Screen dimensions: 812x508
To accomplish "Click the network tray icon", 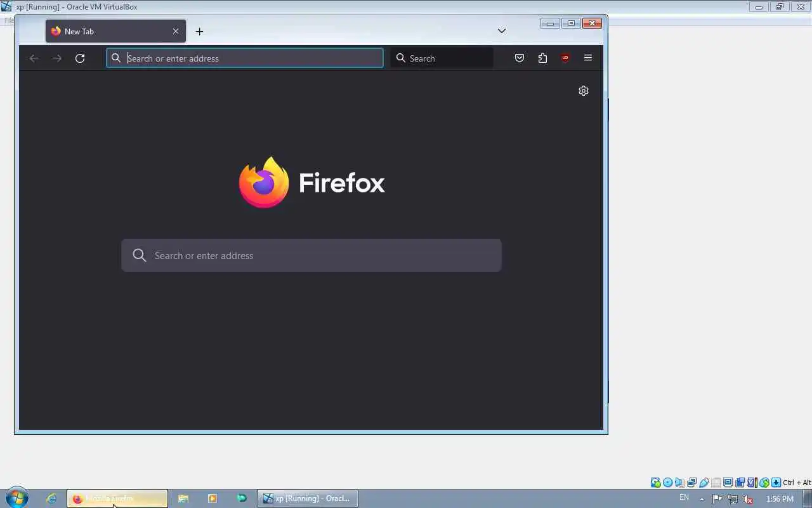I will tap(733, 499).
